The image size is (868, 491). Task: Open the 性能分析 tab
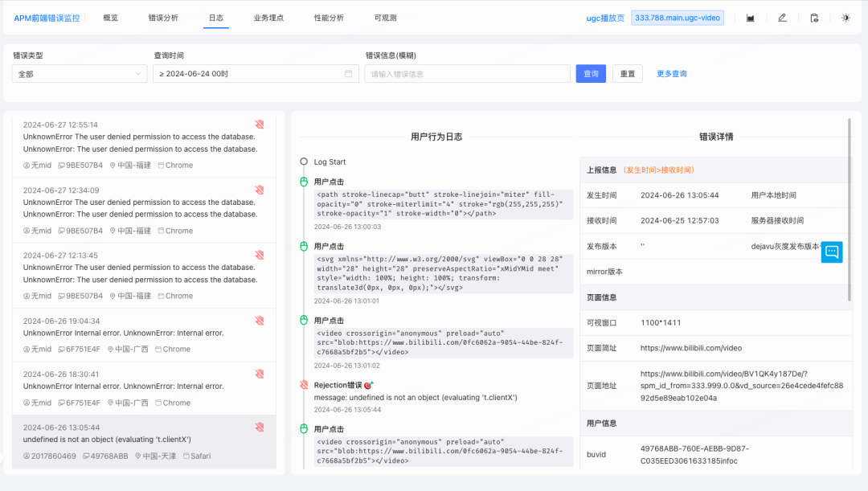click(329, 18)
